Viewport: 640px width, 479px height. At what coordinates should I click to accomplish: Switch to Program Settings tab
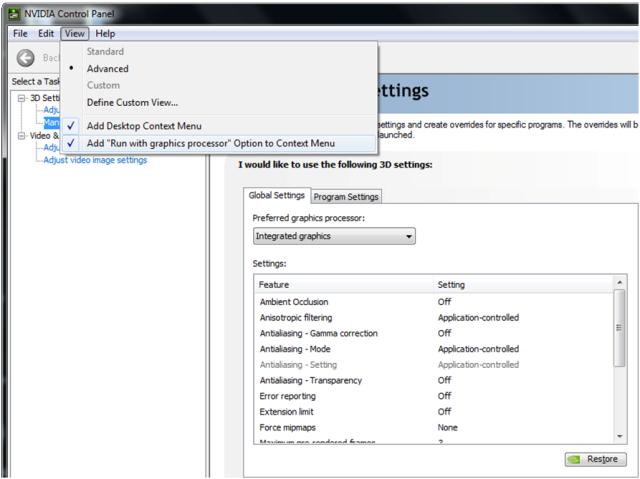tap(346, 197)
